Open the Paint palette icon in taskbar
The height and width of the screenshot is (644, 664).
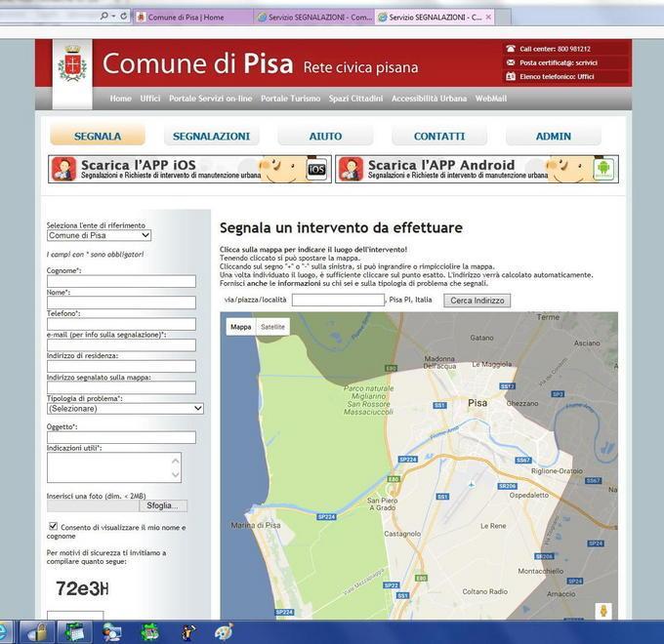[224, 632]
